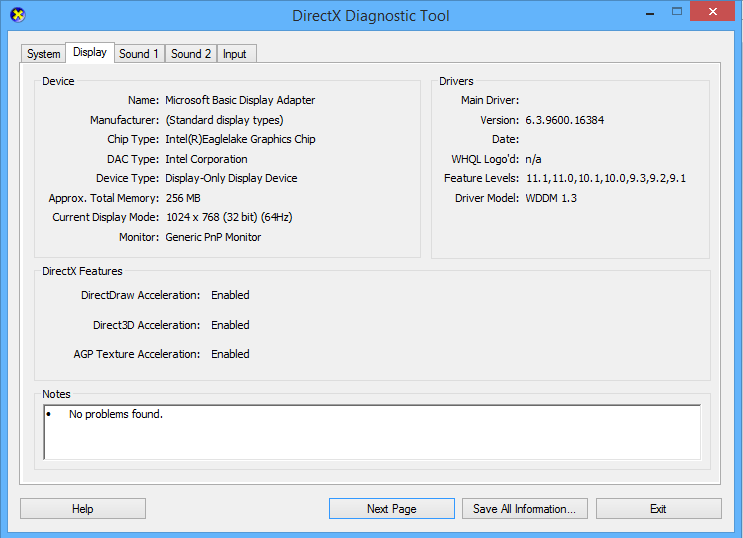The height and width of the screenshot is (538, 743).
Task: Minimize the DirectX Diagnostic Tool window
Action: pos(650,12)
